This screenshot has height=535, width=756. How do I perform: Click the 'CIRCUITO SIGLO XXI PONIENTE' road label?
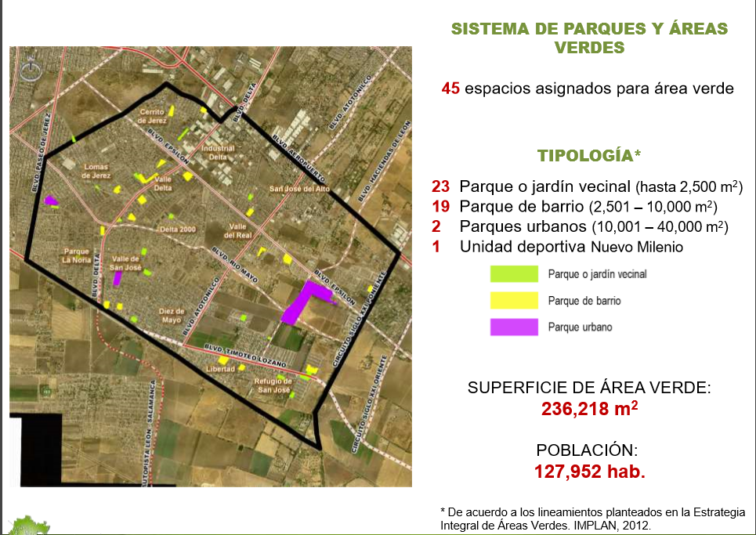point(360,318)
